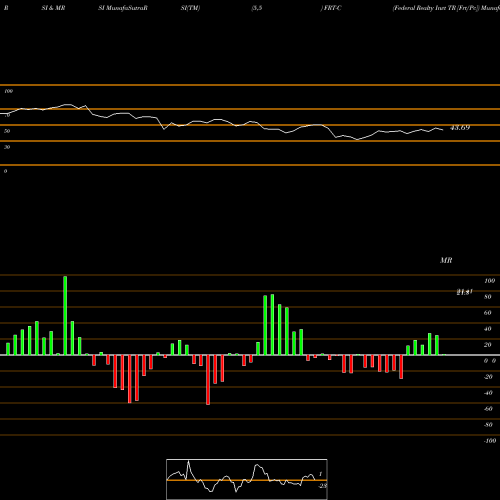This screenshot has height=500, width=500.
Task: Select the 'SI MunafaSutraR' title text
Action: 123,8
